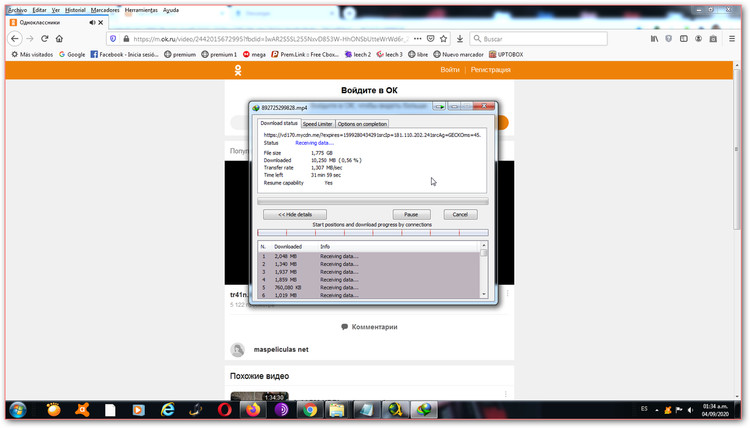Go to the Firefox home page
750x428 pixels.
59,39
